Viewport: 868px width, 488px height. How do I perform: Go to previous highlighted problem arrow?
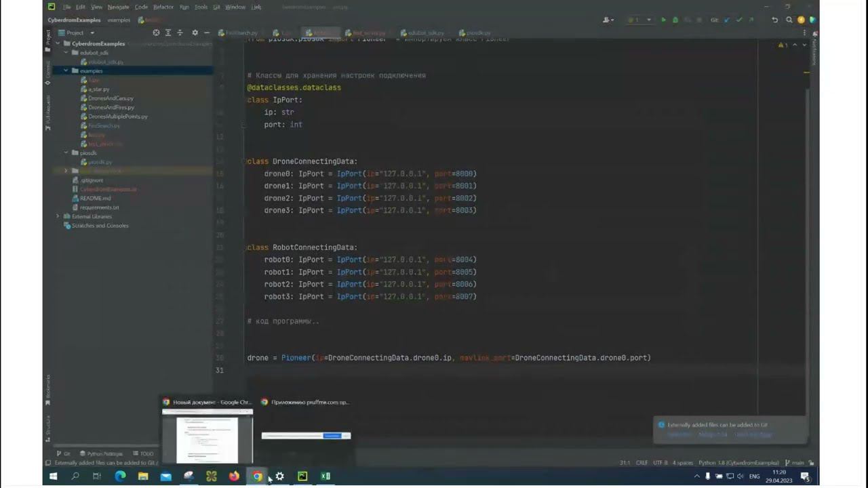[x=795, y=45]
